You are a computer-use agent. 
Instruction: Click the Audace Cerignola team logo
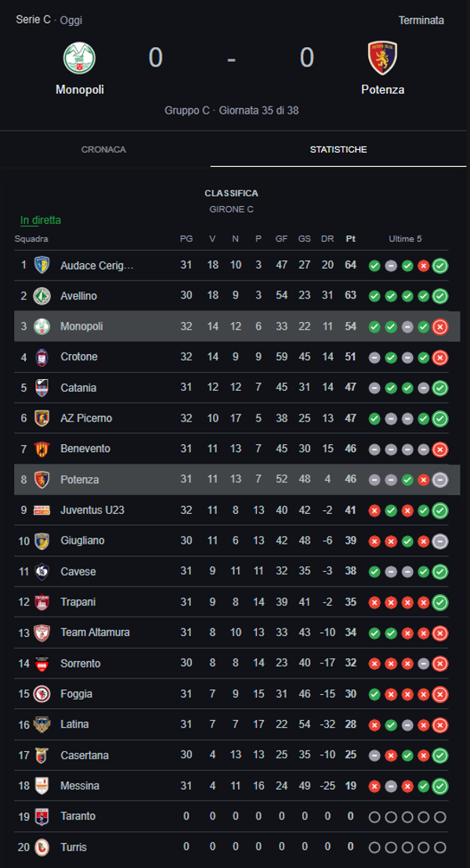coord(42,266)
